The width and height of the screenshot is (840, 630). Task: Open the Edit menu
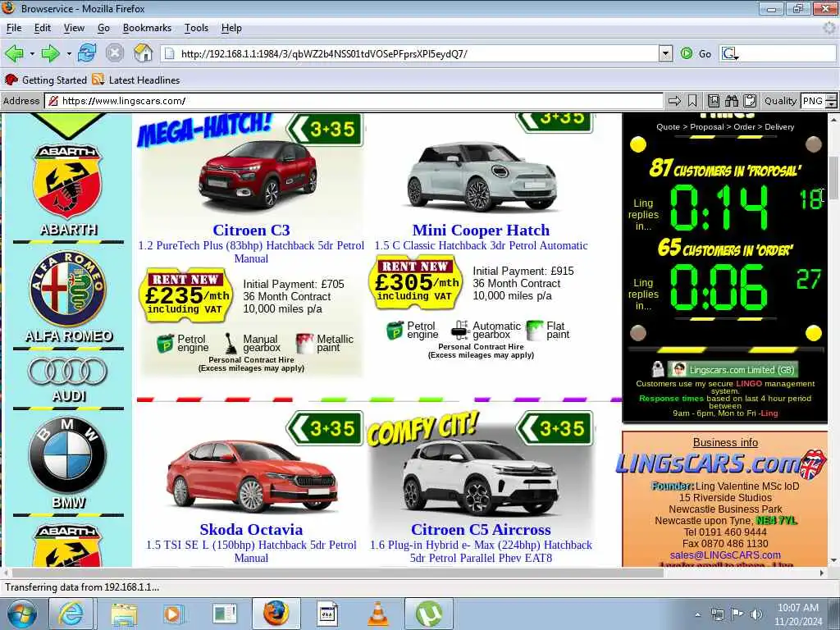[43, 28]
